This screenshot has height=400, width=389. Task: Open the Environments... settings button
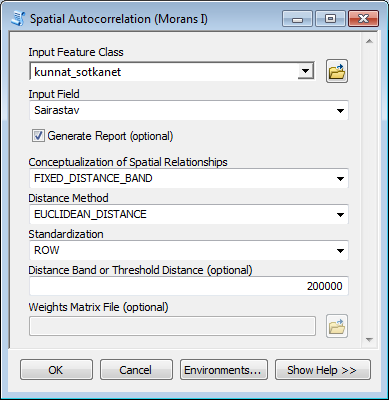[x=224, y=370]
